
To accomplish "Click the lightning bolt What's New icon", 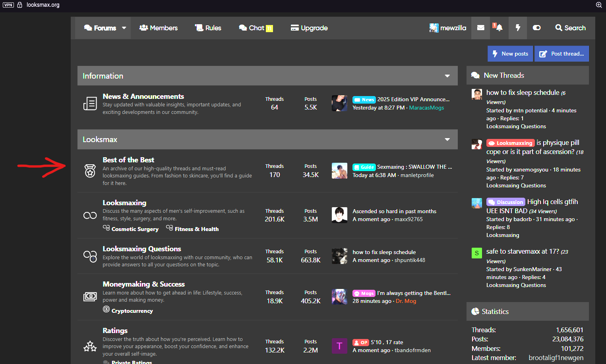I will pos(517,28).
